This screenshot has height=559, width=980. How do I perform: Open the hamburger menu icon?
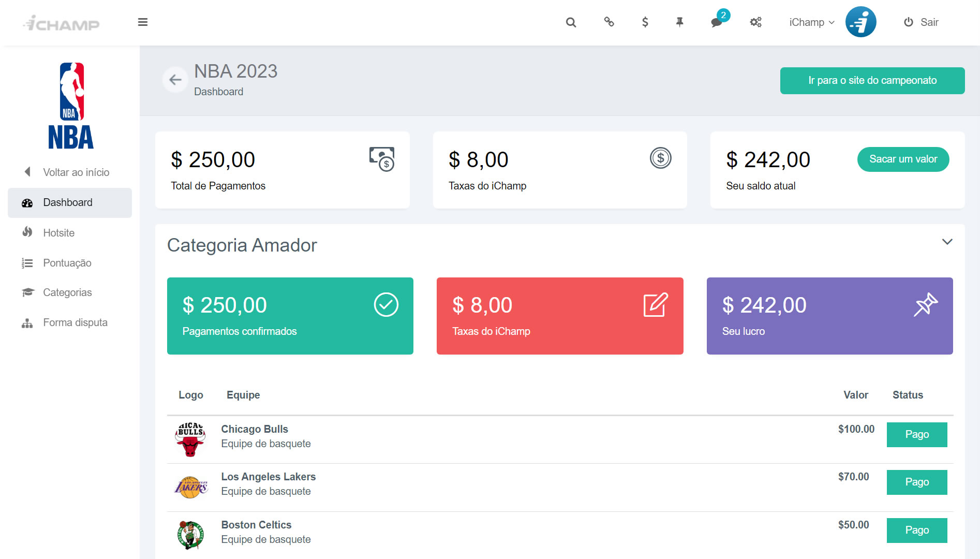(x=143, y=22)
